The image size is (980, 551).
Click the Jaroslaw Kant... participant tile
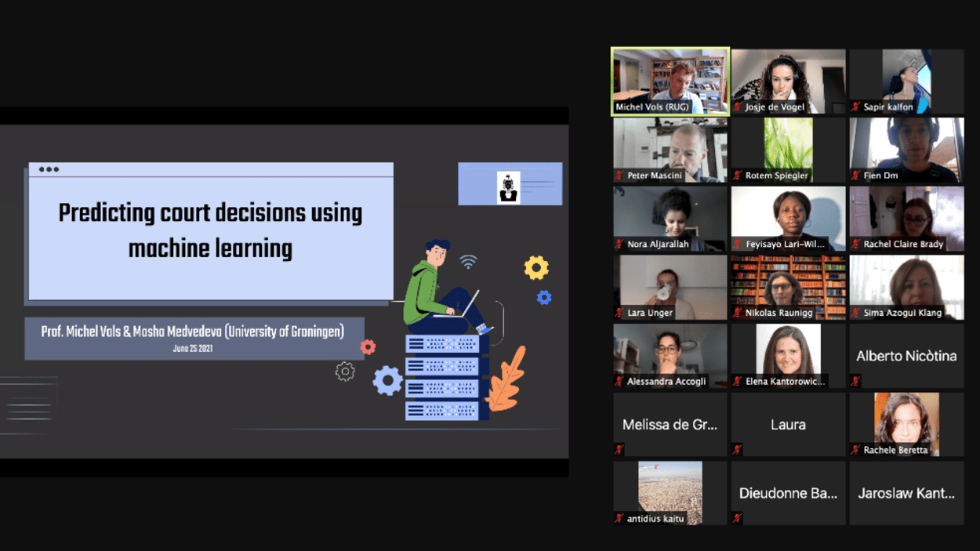pos(906,493)
